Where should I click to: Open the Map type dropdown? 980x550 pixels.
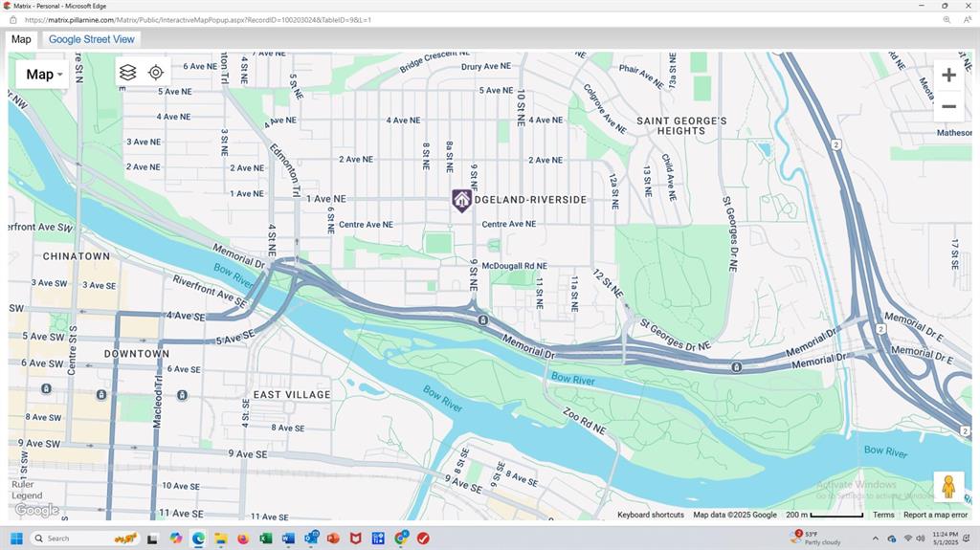(43, 75)
